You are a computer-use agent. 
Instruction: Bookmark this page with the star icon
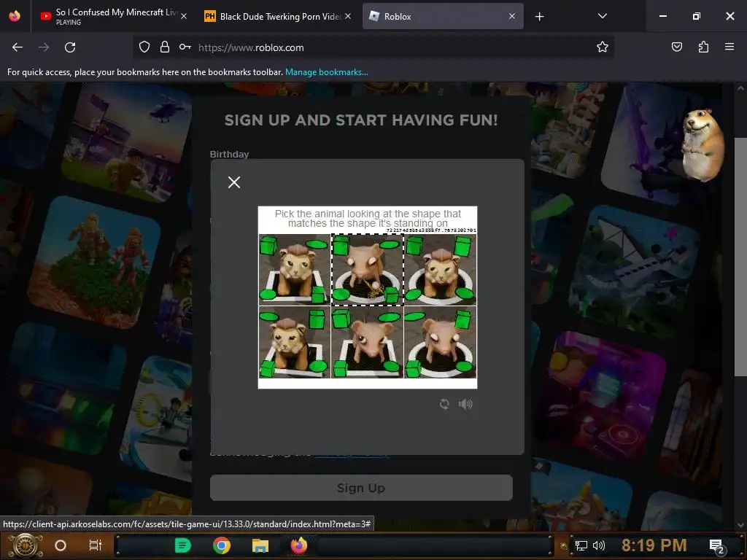[x=602, y=47]
